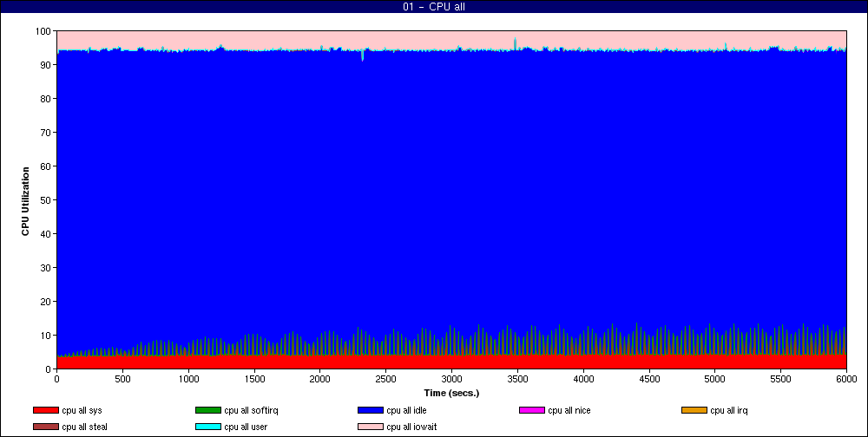Click the x-axis tick label 6000

pos(846,379)
